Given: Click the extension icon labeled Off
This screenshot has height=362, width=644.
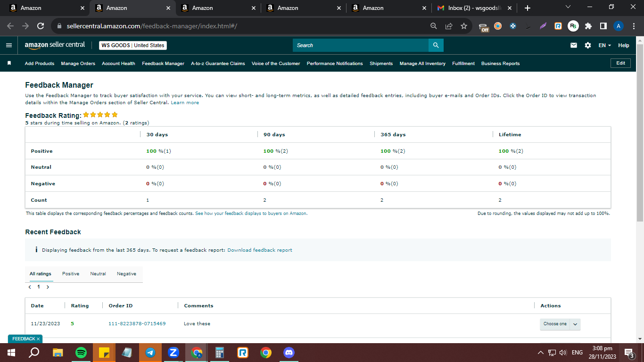Looking at the screenshot, I should tap(484, 27).
